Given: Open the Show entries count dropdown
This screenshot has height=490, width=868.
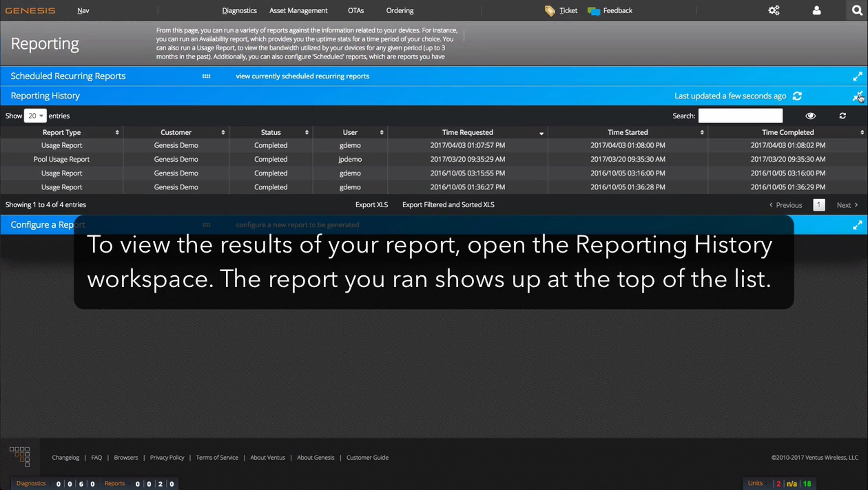Looking at the screenshot, I should (35, 116).
